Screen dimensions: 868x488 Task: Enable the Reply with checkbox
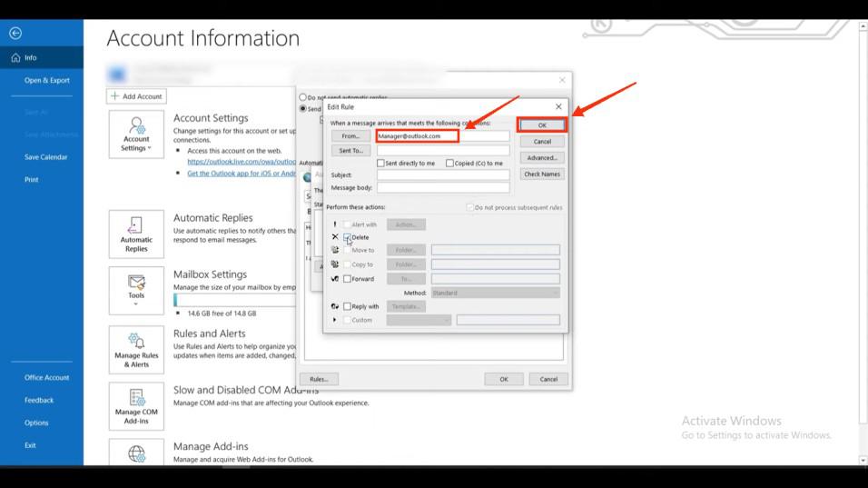pos(347,306)
